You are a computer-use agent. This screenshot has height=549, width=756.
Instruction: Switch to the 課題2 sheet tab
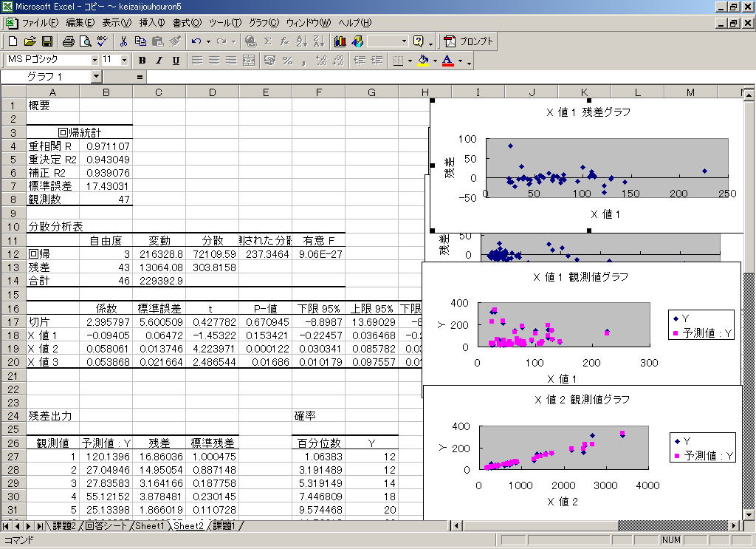point(64,526)
